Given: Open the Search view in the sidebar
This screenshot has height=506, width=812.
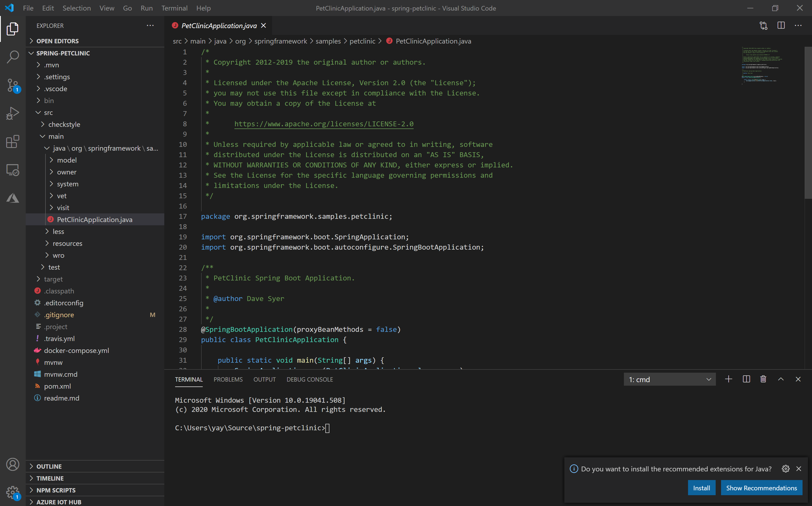Looking at the screenshot, I should pyautogui.click(x=12, y=57).
